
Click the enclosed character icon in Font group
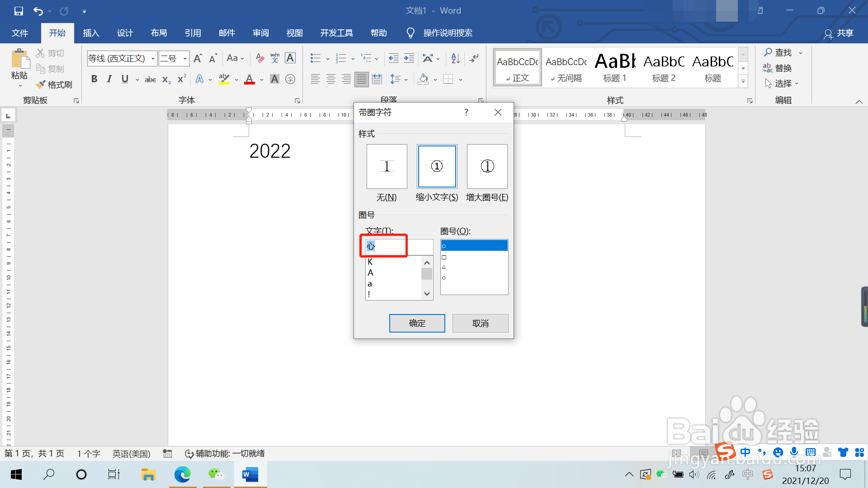290,80
